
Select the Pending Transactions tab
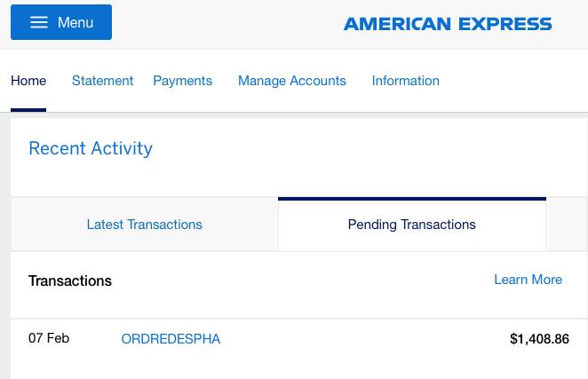pyautogui.click(x=411, y=225)
